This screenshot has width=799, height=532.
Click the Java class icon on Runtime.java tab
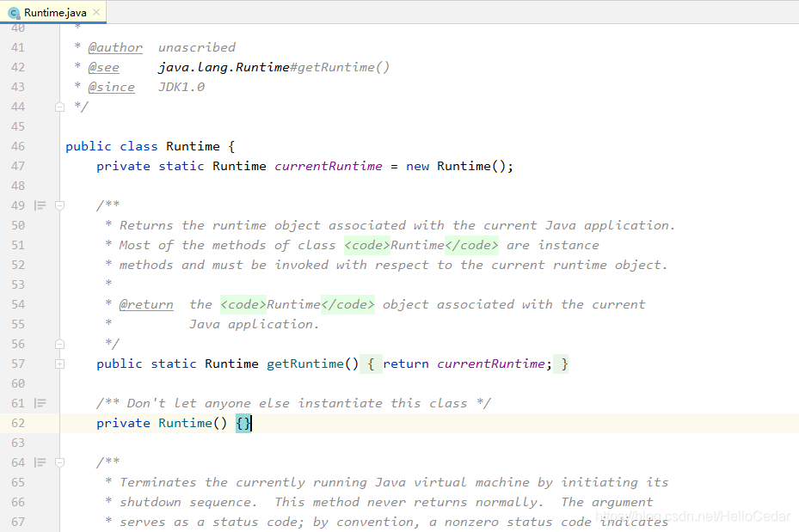[15, 13]
